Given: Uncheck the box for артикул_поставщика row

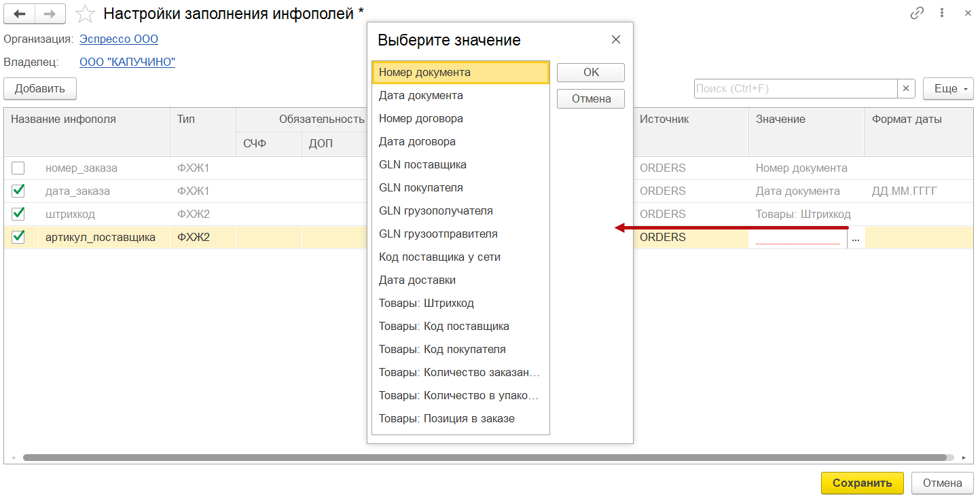Looking at the screenshot, I should pos(18,237).
